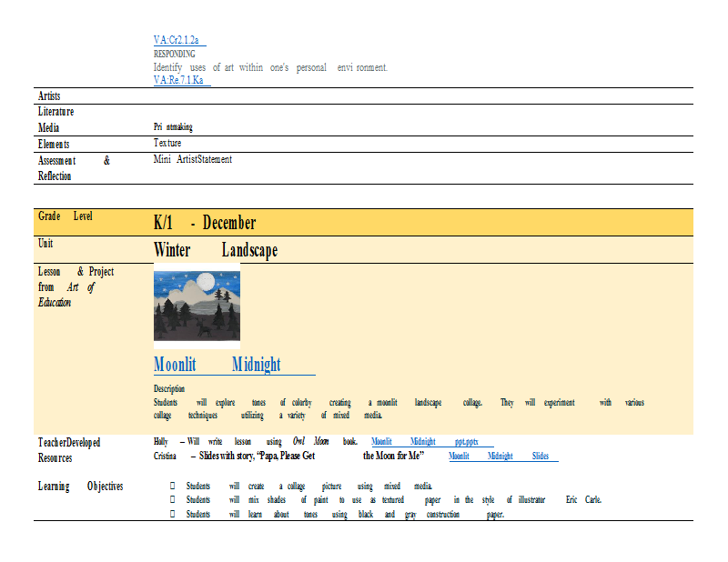The image size is (728, 562).
Task: Click the 'Printmaking' media value
Action: tap(173, 126)
